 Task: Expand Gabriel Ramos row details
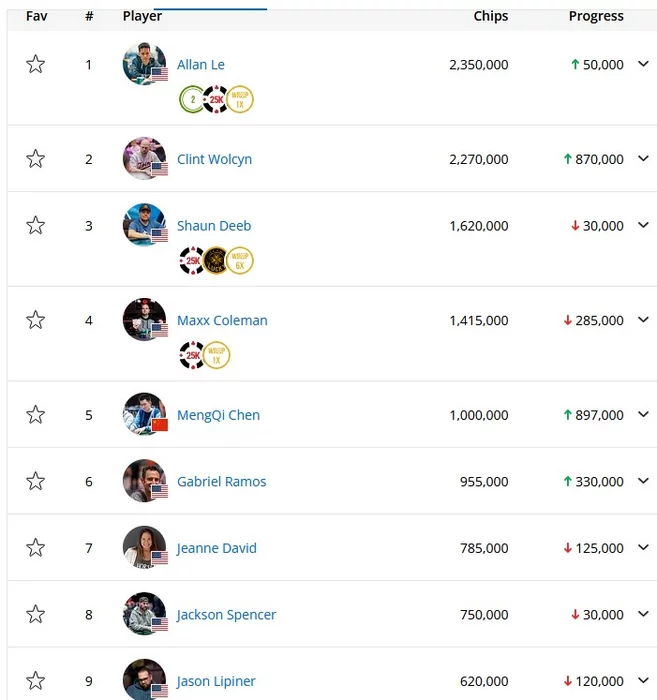[643, 481]
